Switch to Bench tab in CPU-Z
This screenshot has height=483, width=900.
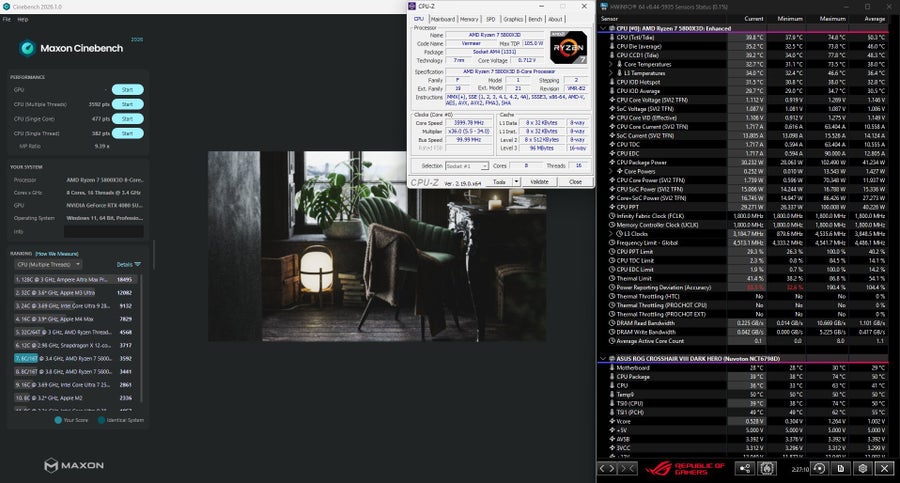tap(535, 19)
